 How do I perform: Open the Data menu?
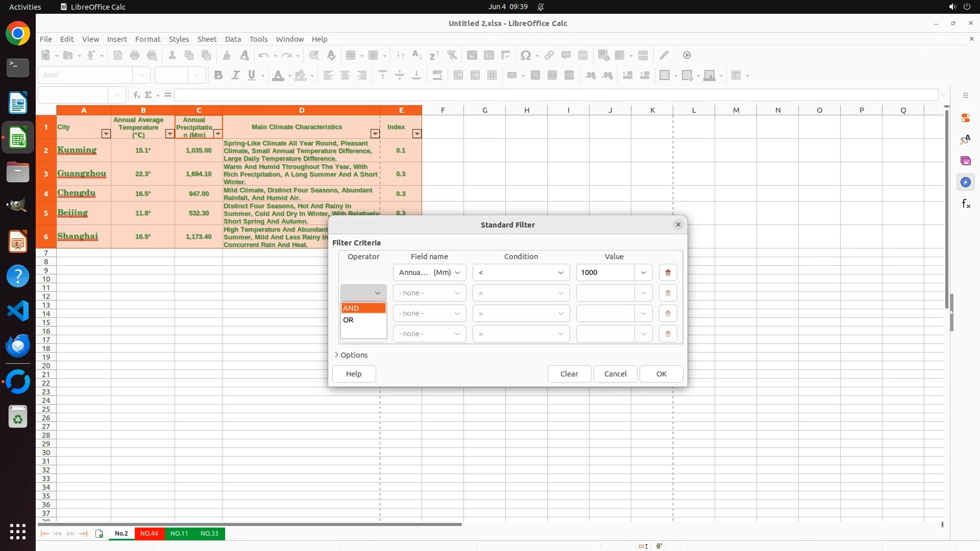coord(233,39)
